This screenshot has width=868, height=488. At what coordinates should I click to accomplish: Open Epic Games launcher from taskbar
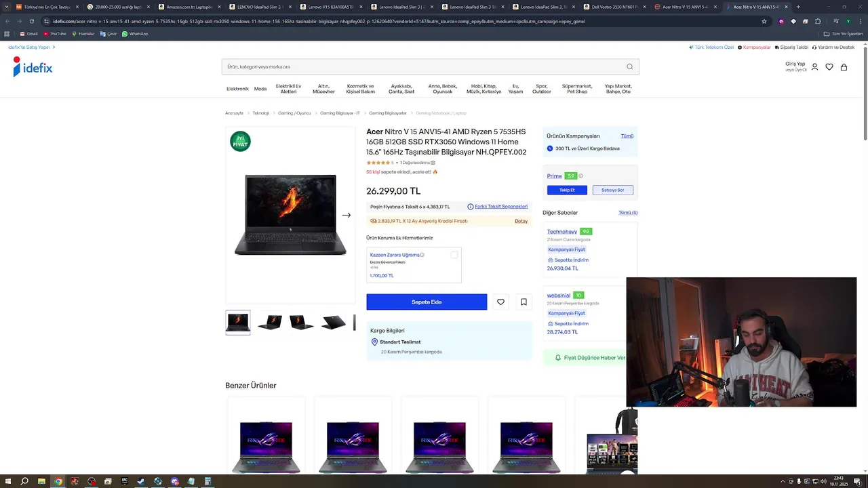click(124, 481)
